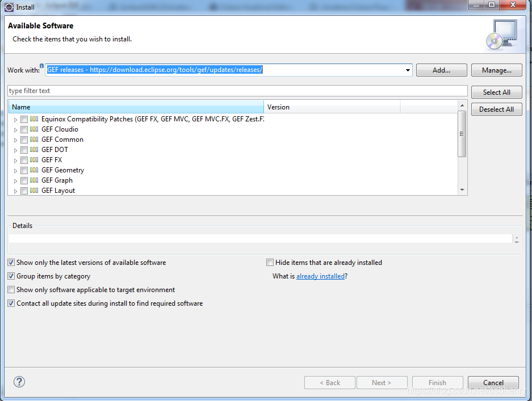Click the Name column header
This screenshot has height=401, width=532.
tap(136, 107)
